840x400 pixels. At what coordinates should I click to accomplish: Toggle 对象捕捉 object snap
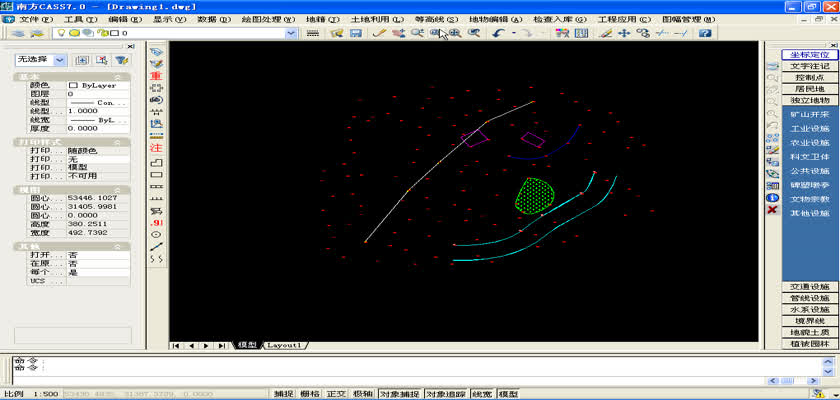point(400,394)
